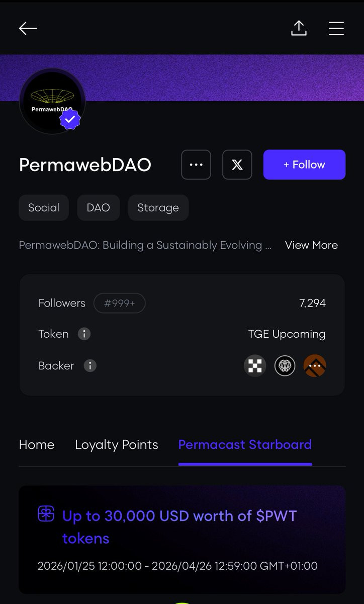Select the circular middle backer logo
This screenshot has height=604, width=364.
[x=285, y=366]
